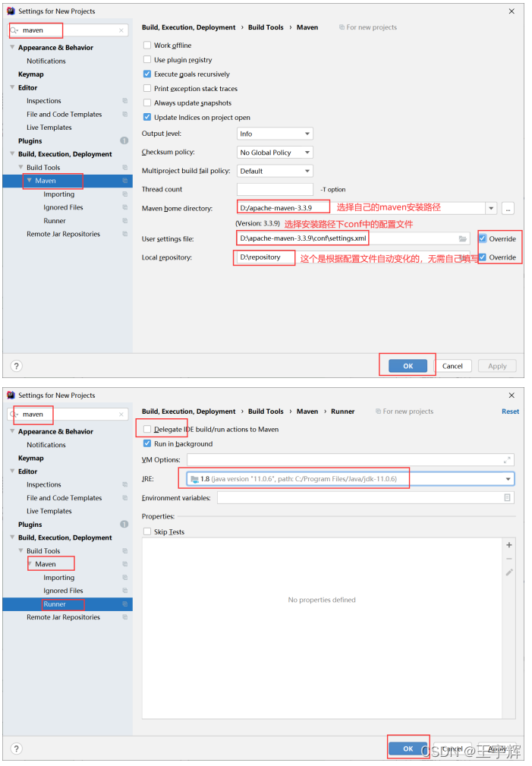This screenshot has width=532, height=766.
Task: Uncheck Run in background
Action: tap(147, 443)
